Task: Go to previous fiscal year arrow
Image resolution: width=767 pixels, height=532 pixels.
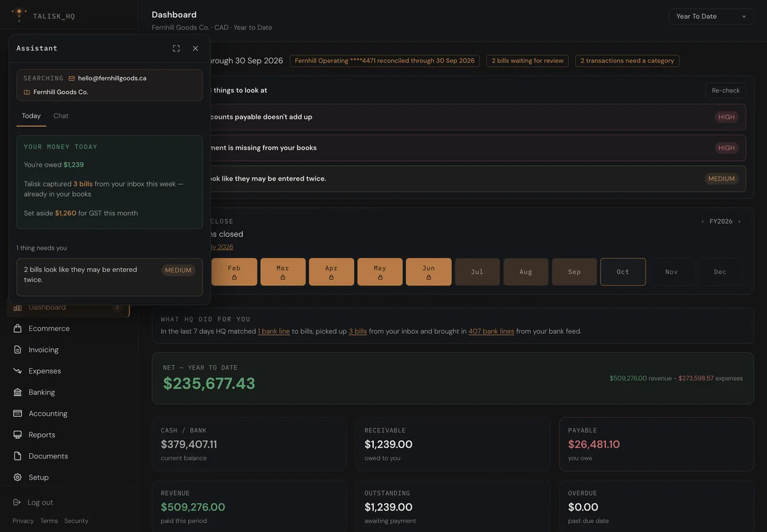Action: click(x=703, y=222)
